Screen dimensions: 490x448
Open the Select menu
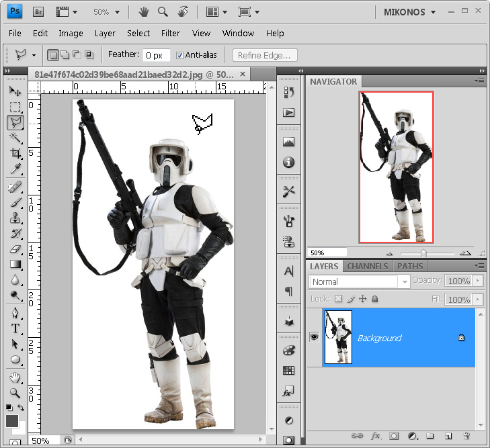[138, 33]
